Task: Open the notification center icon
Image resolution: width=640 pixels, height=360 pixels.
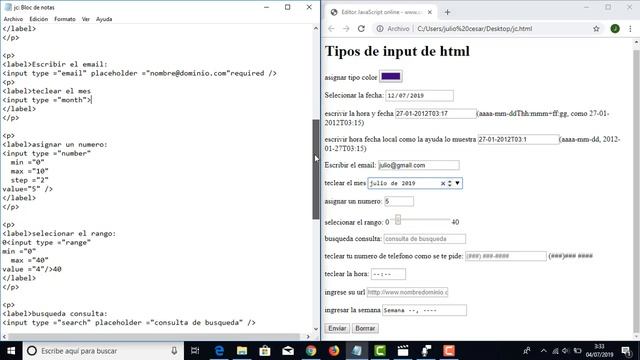Action: (626, 351)
